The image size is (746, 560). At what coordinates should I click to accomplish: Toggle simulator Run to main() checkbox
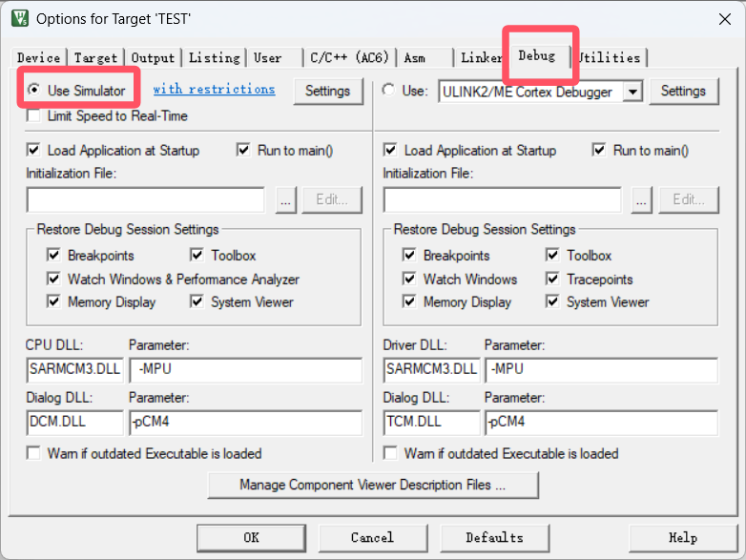tap(243, 151)
